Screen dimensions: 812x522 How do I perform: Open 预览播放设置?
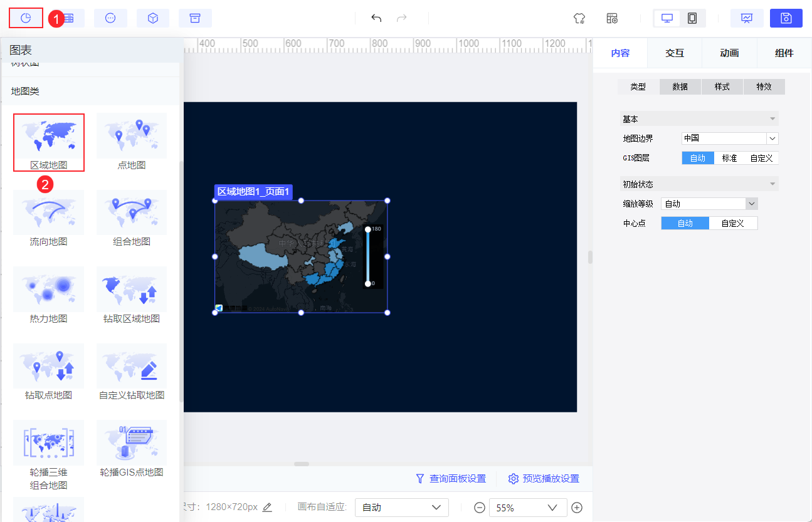click(544, 479)
